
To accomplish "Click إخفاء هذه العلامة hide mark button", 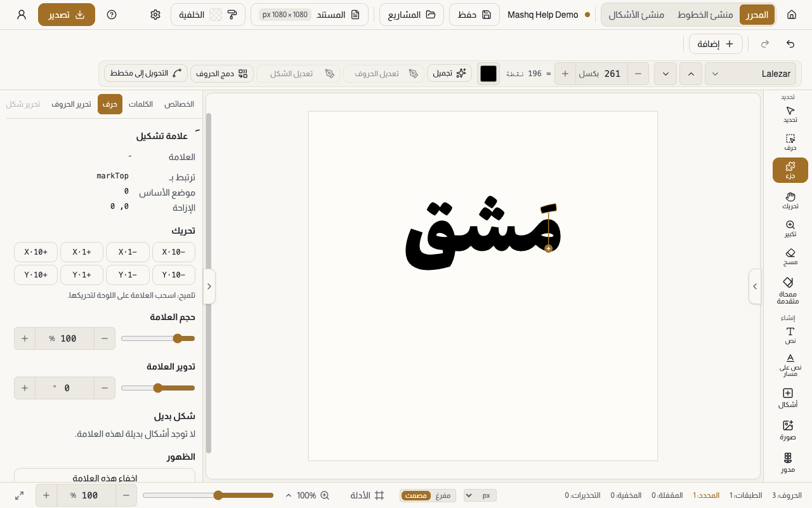I will point(105,478).
